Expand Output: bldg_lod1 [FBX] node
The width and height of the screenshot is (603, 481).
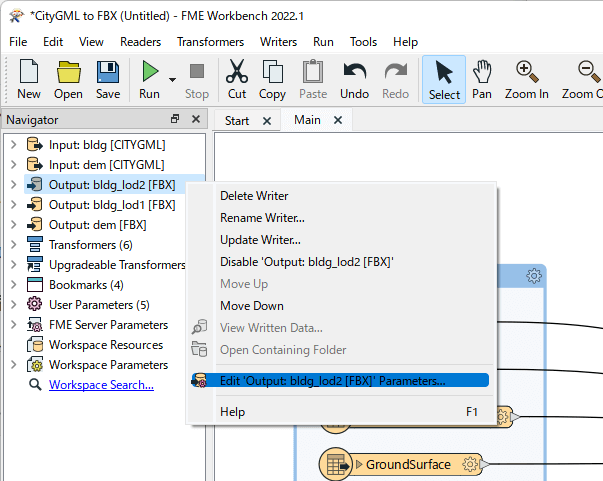tap(13, 205)
